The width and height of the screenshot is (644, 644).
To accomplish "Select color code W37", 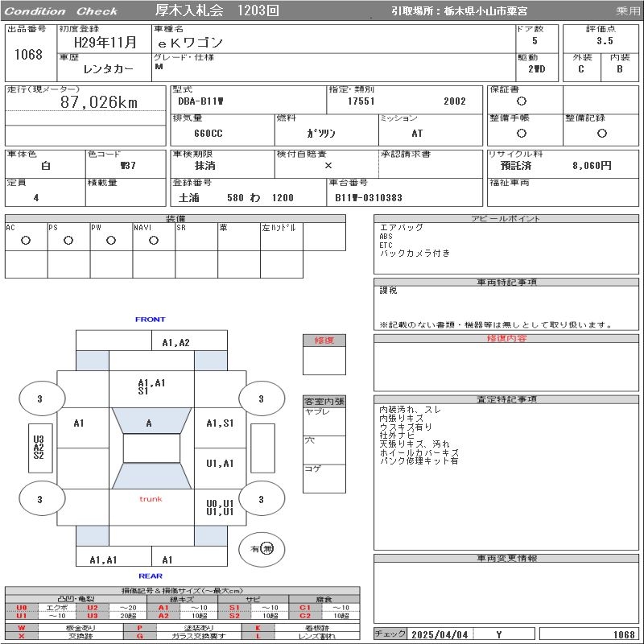I will pos(128,166).
